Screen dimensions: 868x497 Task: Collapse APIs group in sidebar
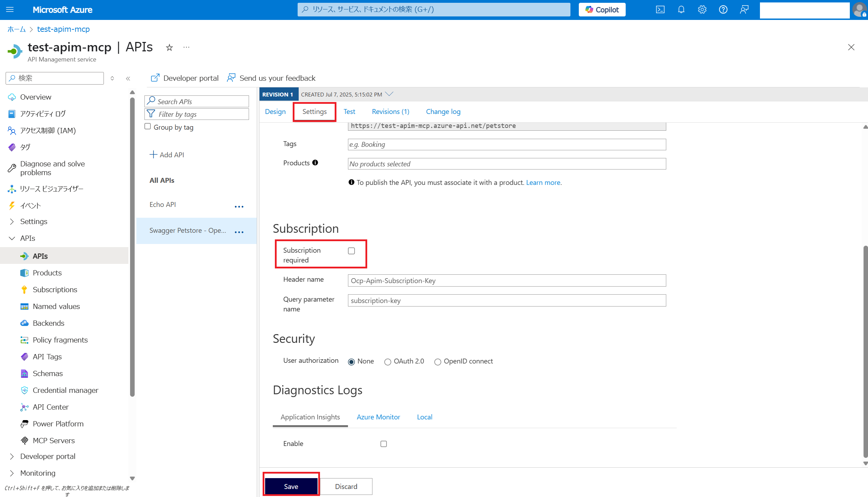coord(12,238)
